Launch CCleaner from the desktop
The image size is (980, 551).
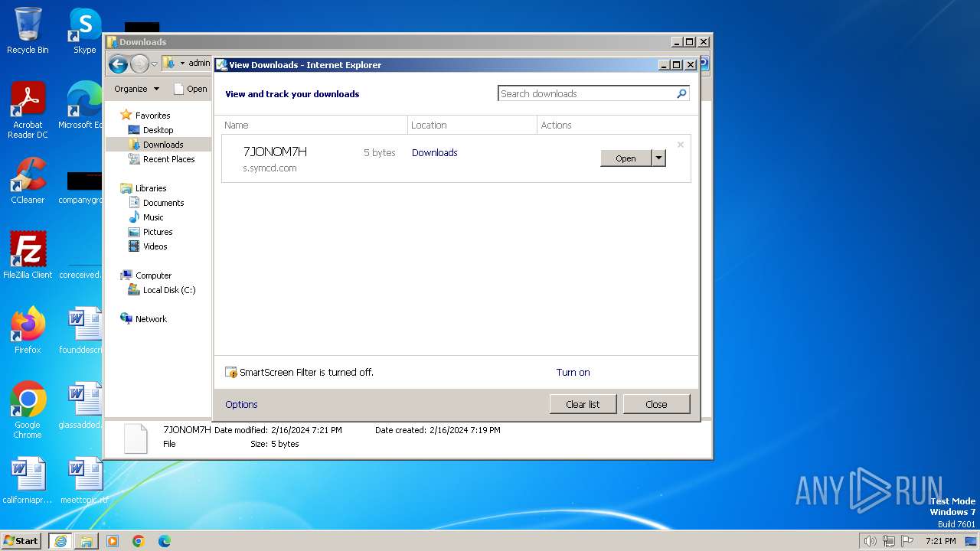[x=28, y=181]
